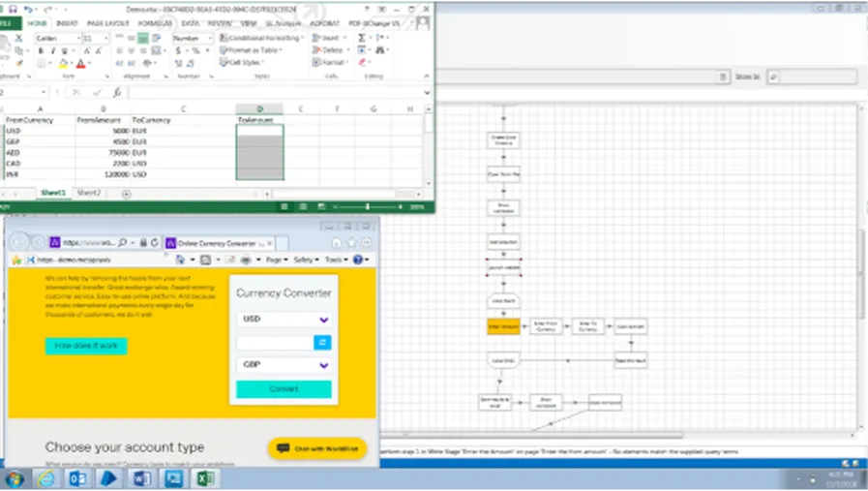The width and height of the screenshot is (868, 491).
Task: Open Excel from the taskbar
Action: (x=205, y=478)
